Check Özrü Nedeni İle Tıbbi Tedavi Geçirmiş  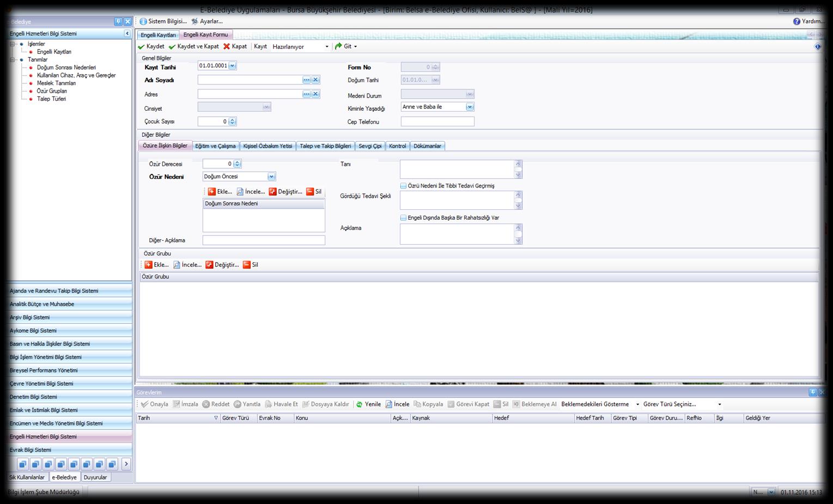tap(403, 186)
